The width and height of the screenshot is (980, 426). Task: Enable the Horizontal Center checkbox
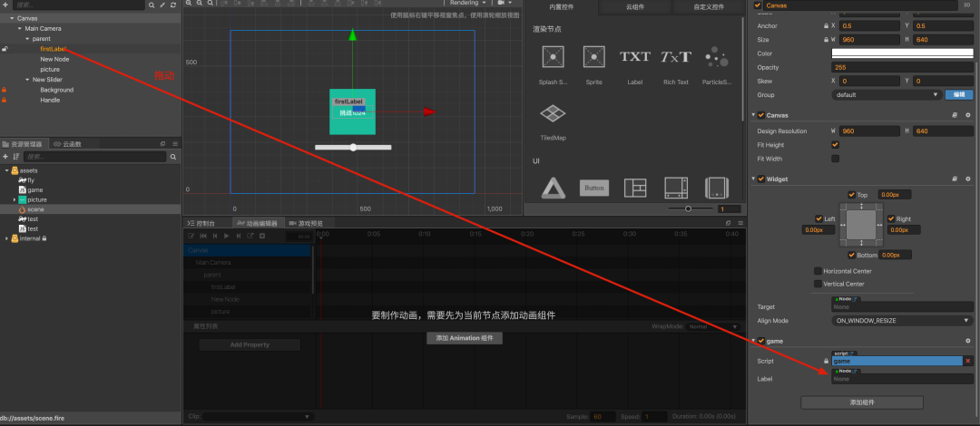[818, 271]
